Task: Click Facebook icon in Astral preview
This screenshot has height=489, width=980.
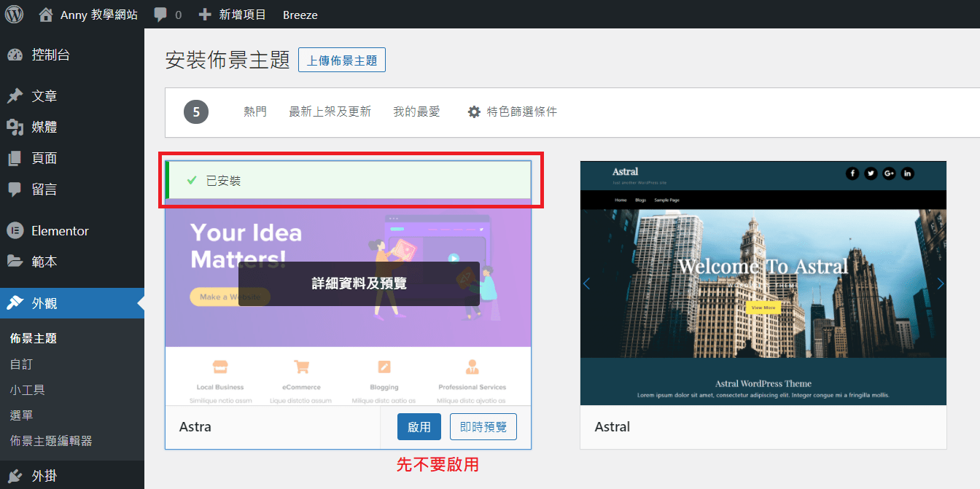Action: [x=852, y=173]
